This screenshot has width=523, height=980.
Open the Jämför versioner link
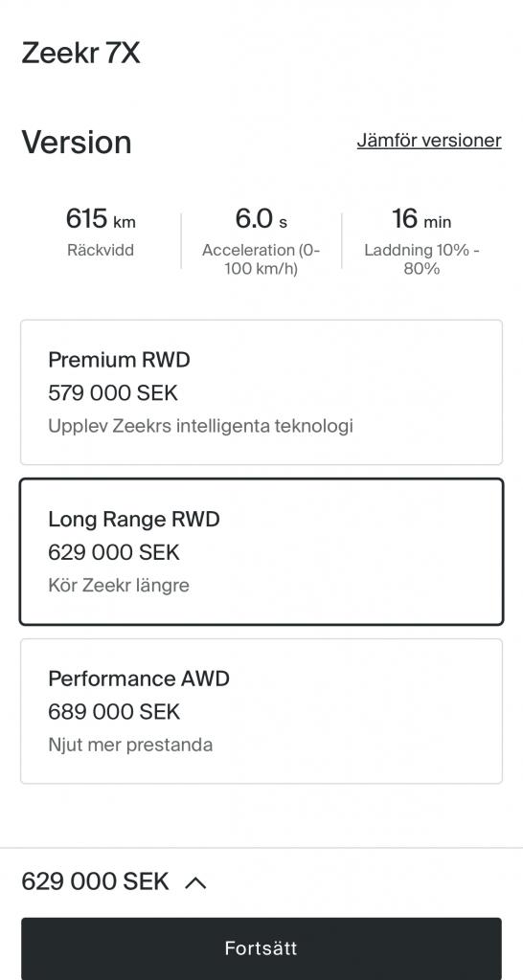(x=429, y=140)
